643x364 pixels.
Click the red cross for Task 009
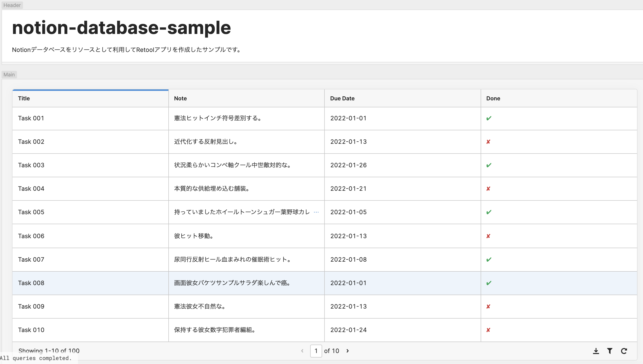coord(488,307)
